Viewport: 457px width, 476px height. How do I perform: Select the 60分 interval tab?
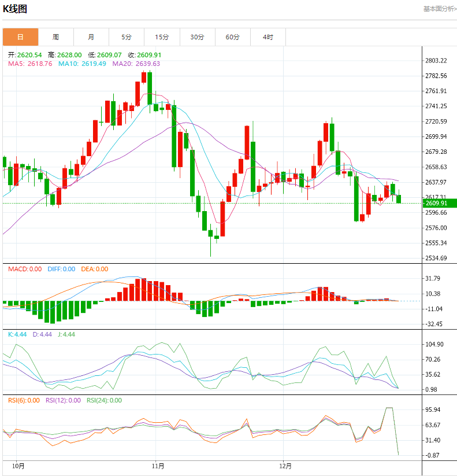coord(232,37)
